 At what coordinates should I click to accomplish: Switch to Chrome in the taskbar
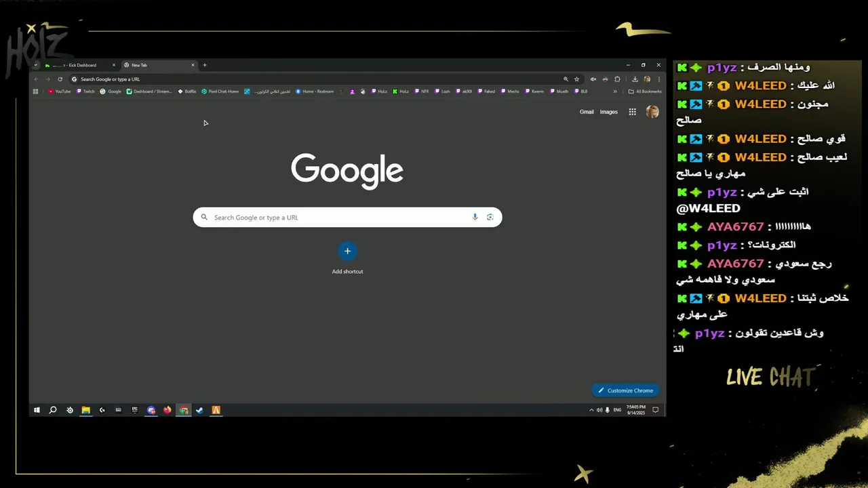(x=184, y=410)
